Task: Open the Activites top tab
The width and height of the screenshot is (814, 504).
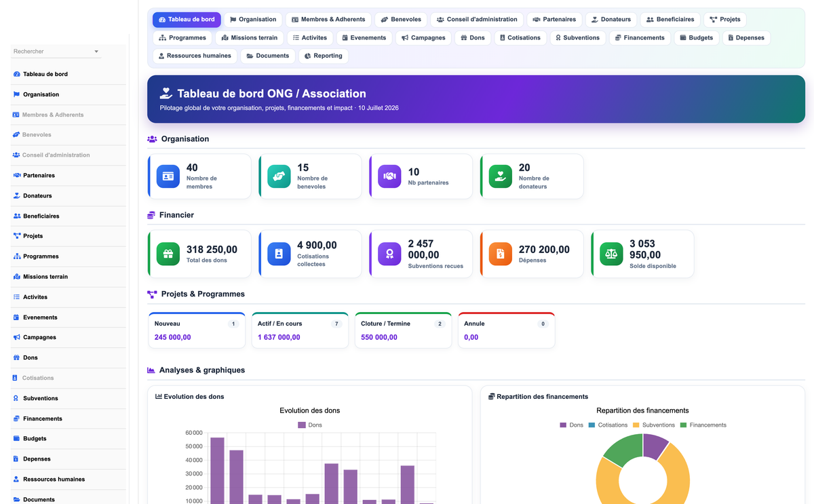Action: pyautogui.click(x=310, y=38)
